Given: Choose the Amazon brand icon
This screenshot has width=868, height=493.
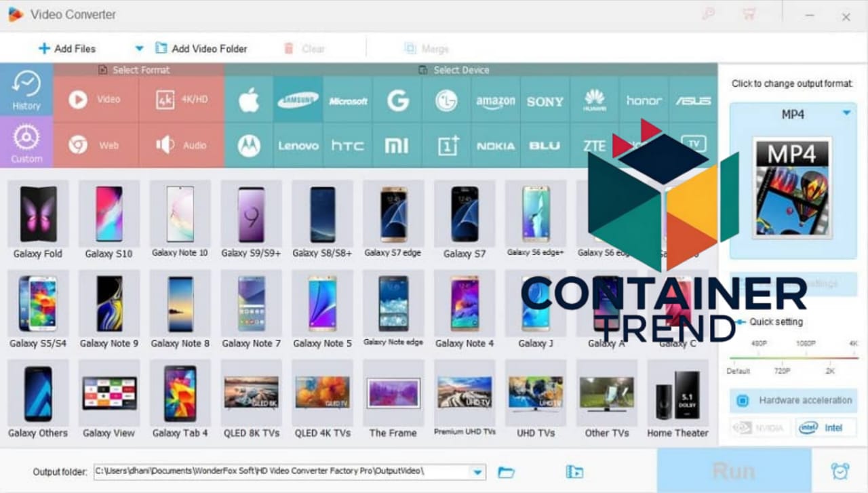Looking at the screenshot, I should pos(496,100).
